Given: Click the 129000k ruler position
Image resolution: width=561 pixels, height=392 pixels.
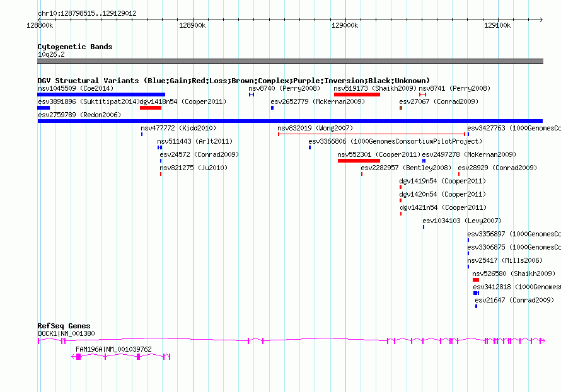Looking at the screenshot, I should pyautogui.click(x=345, y=25).
